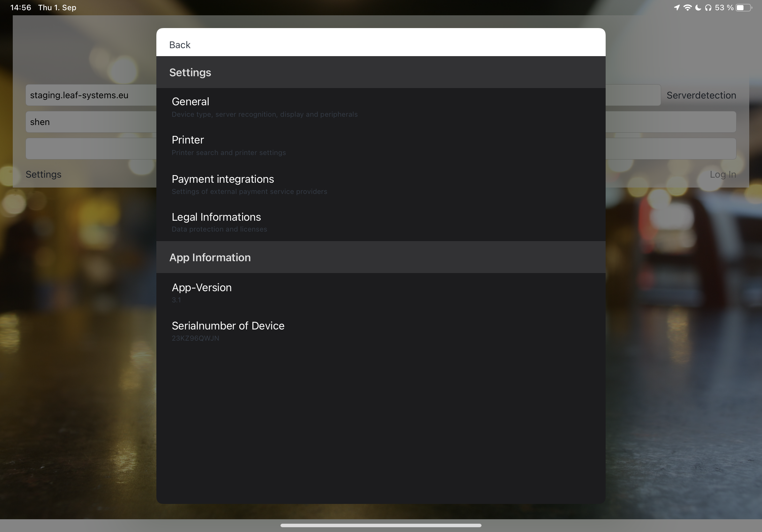Click the Serverdetection button
This screenshot has width=762, height=532.
pyautogui.click(x=701, y=95)
